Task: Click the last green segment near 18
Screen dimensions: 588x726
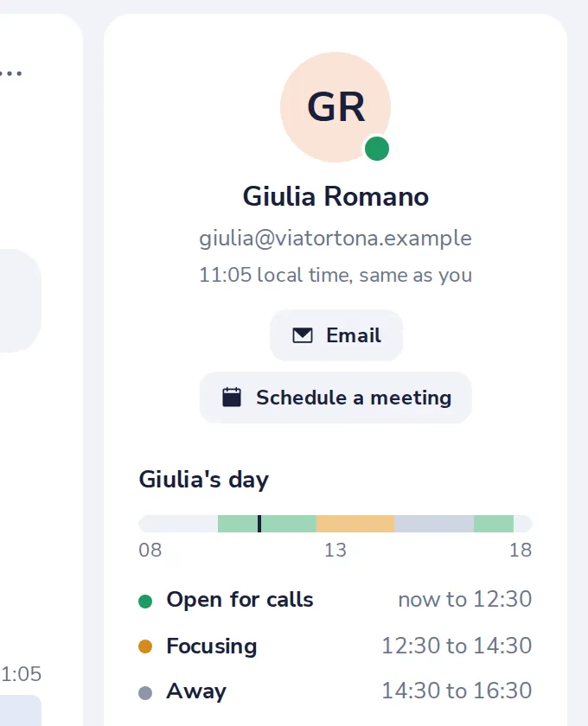Action: click(x=494, y=524)
